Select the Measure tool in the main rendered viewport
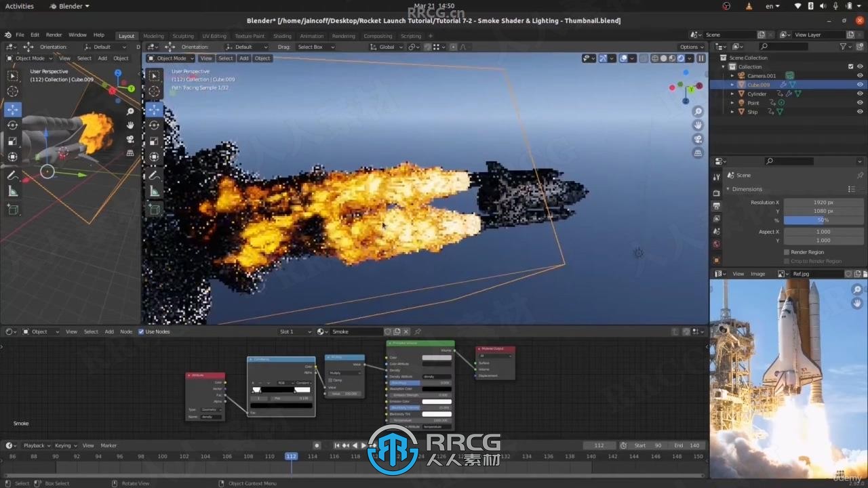This screenshot has width=868, height=488. point(155,191)
